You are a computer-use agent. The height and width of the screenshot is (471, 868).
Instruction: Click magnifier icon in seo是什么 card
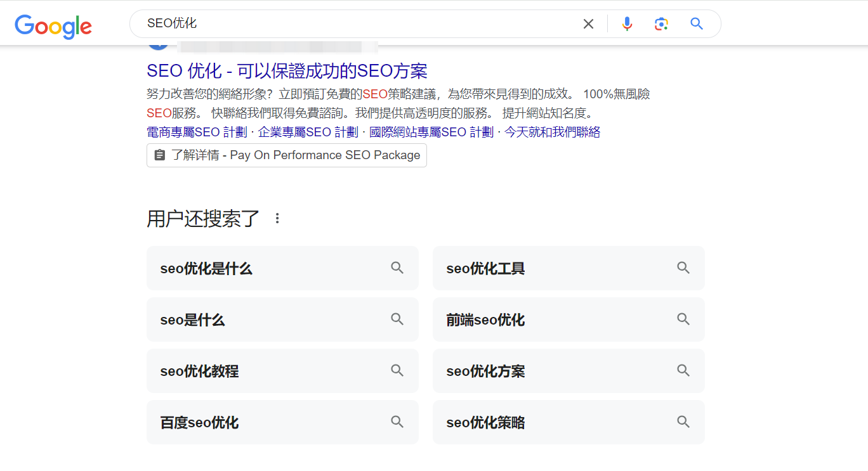pos(397,319)
